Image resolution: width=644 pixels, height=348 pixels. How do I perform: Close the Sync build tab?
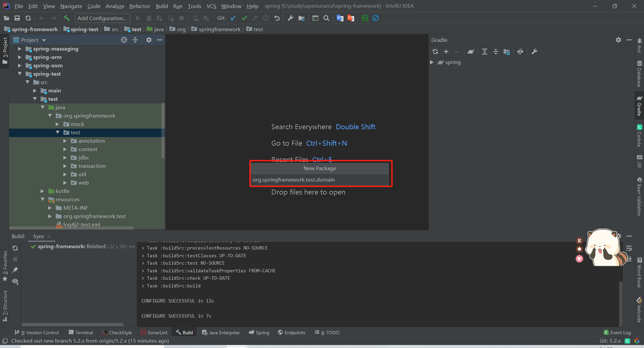pos(49,236)
